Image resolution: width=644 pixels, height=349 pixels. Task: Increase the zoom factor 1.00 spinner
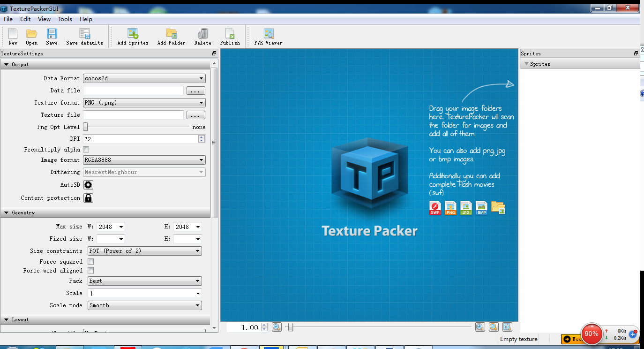[x=264, y=325]
